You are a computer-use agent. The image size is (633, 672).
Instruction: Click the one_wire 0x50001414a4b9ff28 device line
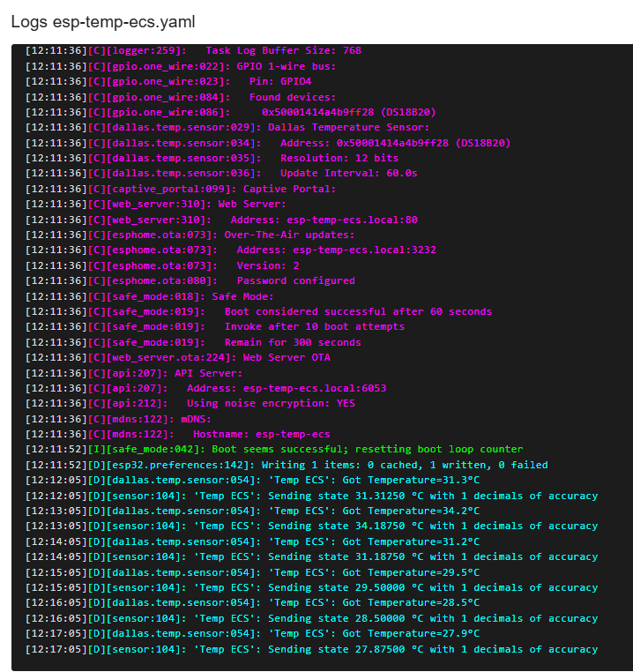tap(231, 112)
